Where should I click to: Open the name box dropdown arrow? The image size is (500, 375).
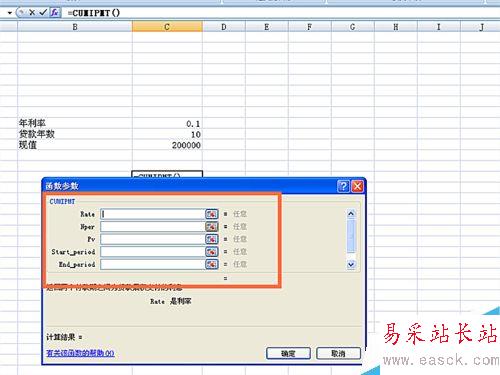(x=10, y=13)
